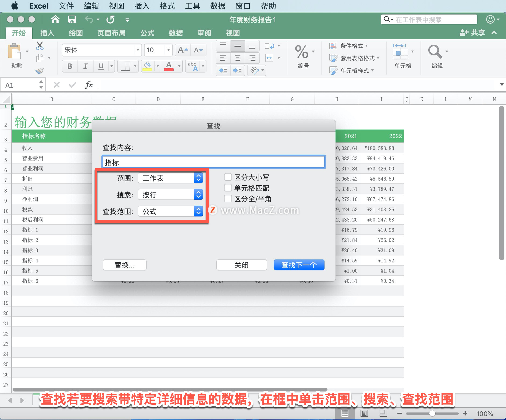Click the magnifier Editing icon
This screenshot has height=420, width=506.
click(435, 52)
